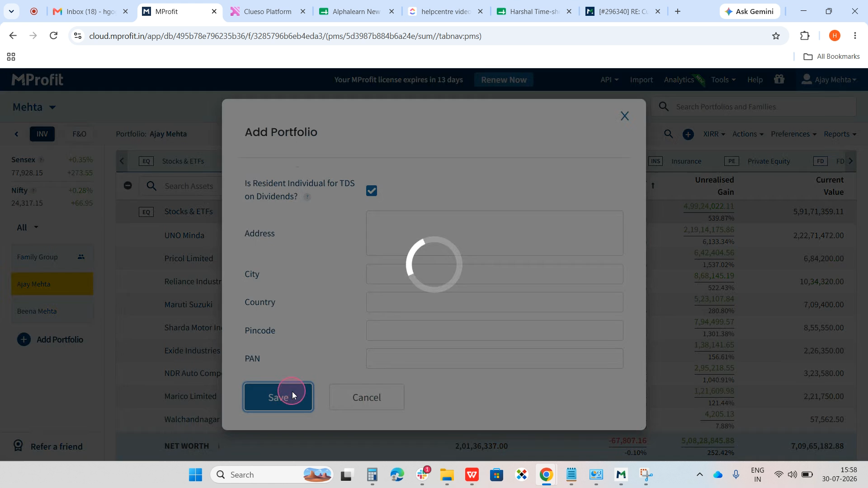
Task: Bookmark this page with star icon
Action: (776, 36)
